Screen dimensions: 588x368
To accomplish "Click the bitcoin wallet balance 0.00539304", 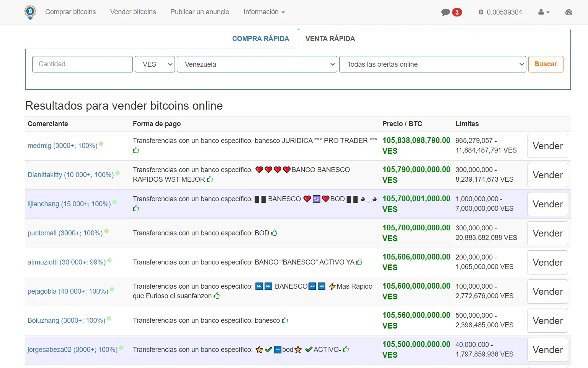I will [x=500, y=12].
